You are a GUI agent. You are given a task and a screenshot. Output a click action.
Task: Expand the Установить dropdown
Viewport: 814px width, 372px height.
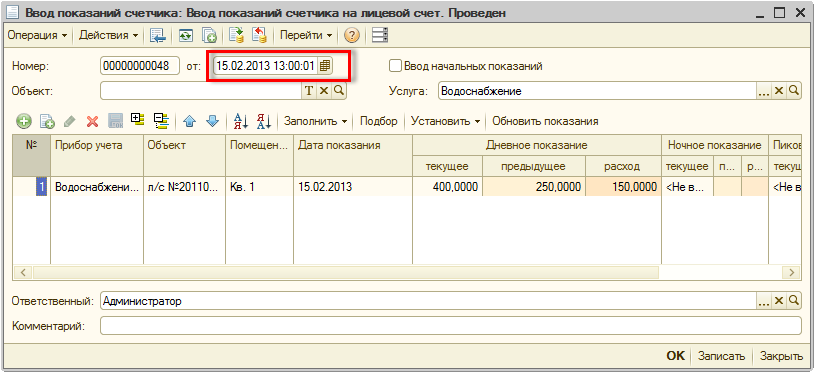[x=445, y=121]
